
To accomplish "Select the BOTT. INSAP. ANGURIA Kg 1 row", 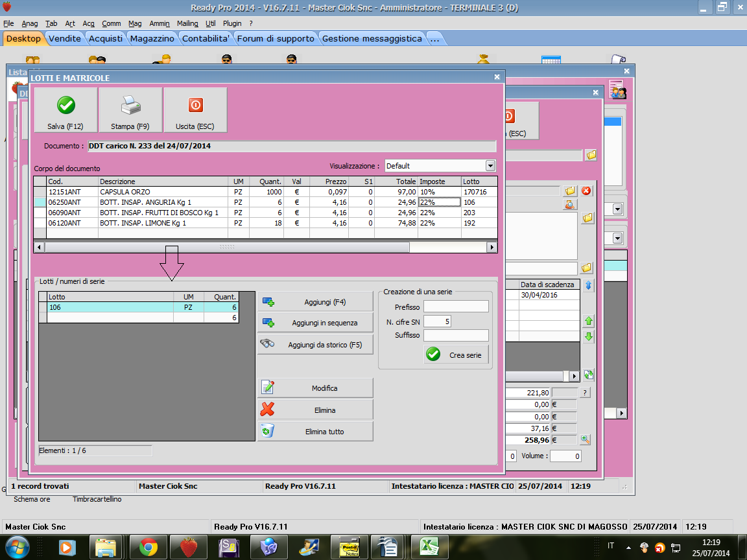I will (266, 202).
